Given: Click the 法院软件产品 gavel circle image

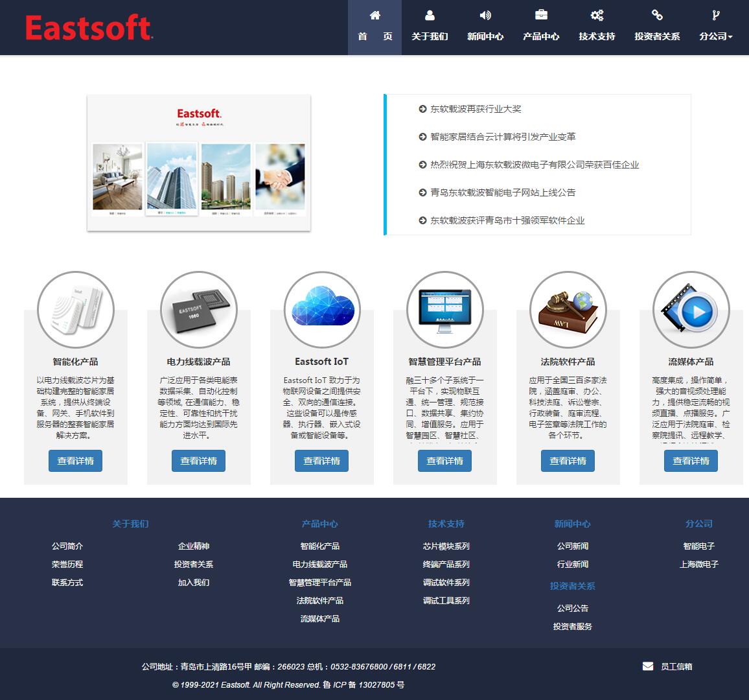Looking at the screenshot, I should [568, 310].
